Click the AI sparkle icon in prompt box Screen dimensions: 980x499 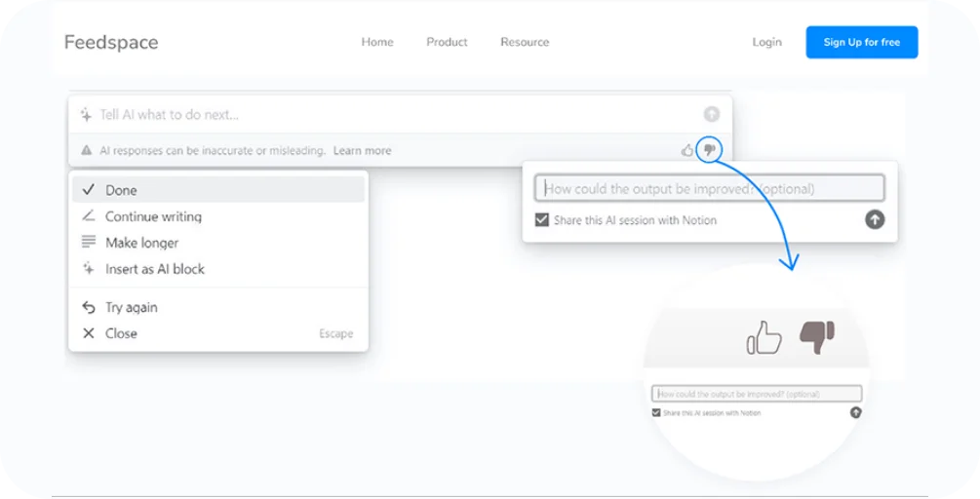point(86,114)
